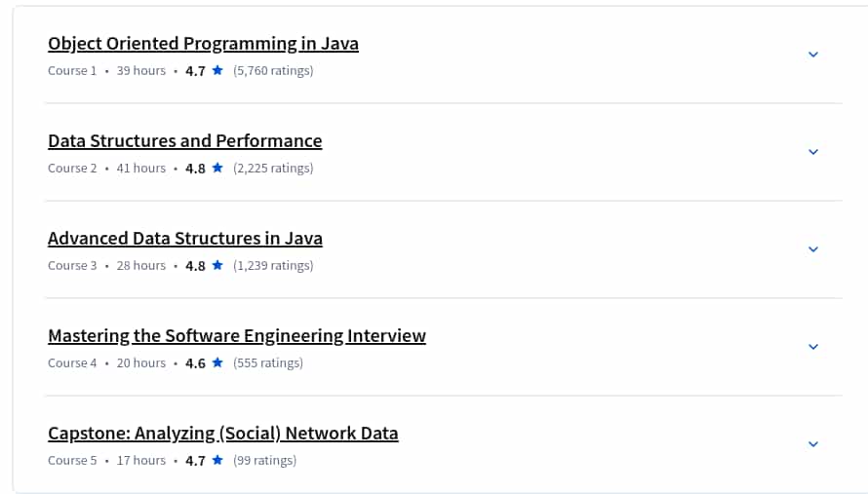Click the "(2,225 ratings)" text
Image resolution: width=868 pixels, height=494 pixels.
coord(273,169)
